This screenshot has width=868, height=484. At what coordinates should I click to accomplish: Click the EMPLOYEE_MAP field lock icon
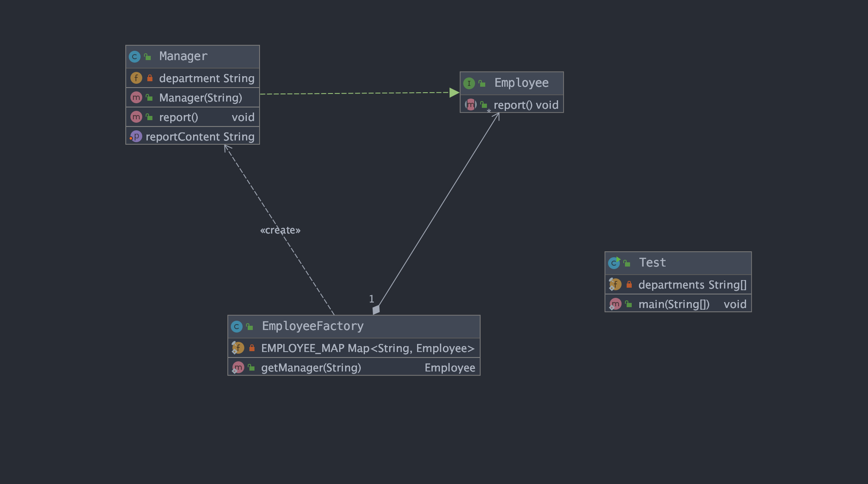[x=254, y=348]
